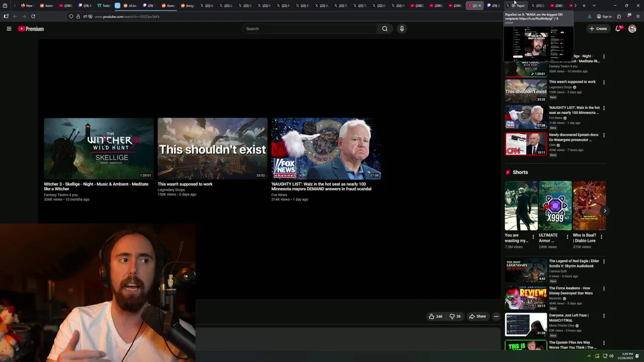The image size is (644, 362).
Task: Click the taskbar clock showing 5:29 PM
Action: pyautogui.click(x=626, y=356)
